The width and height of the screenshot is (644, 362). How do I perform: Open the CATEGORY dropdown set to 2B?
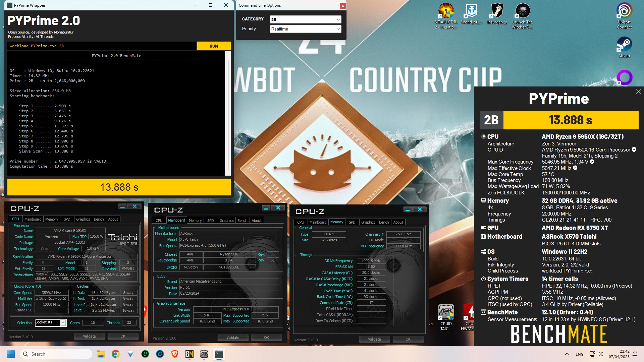click(x=306, y=19)
